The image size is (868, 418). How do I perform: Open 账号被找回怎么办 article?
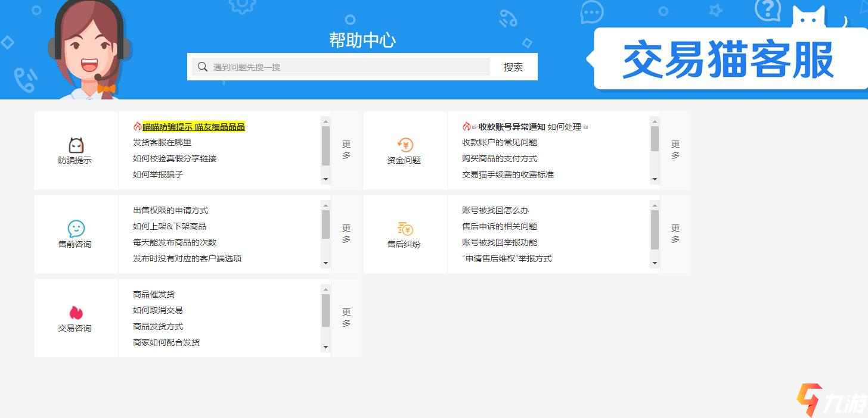[x=495, y=211]
